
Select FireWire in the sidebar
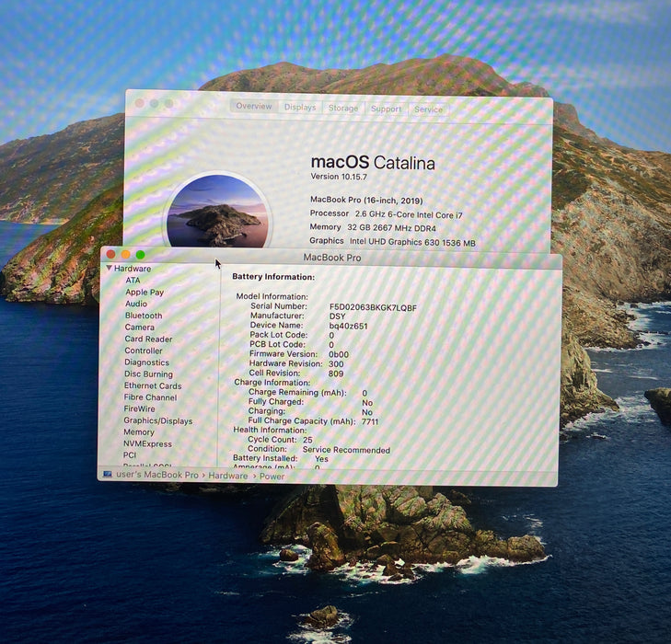(139, 408)
